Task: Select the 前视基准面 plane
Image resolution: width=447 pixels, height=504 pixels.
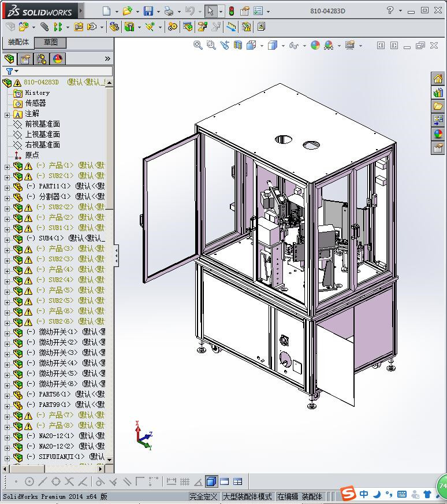Action: click(42, 124)
